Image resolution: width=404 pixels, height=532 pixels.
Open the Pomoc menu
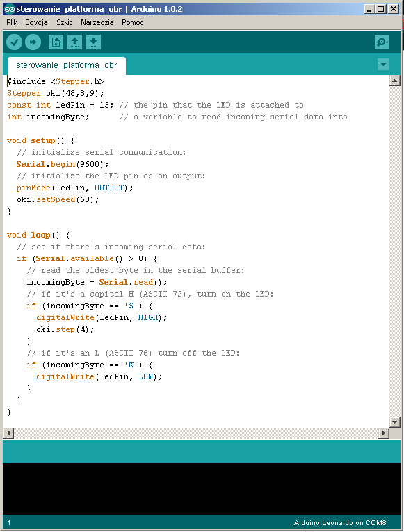133,22
